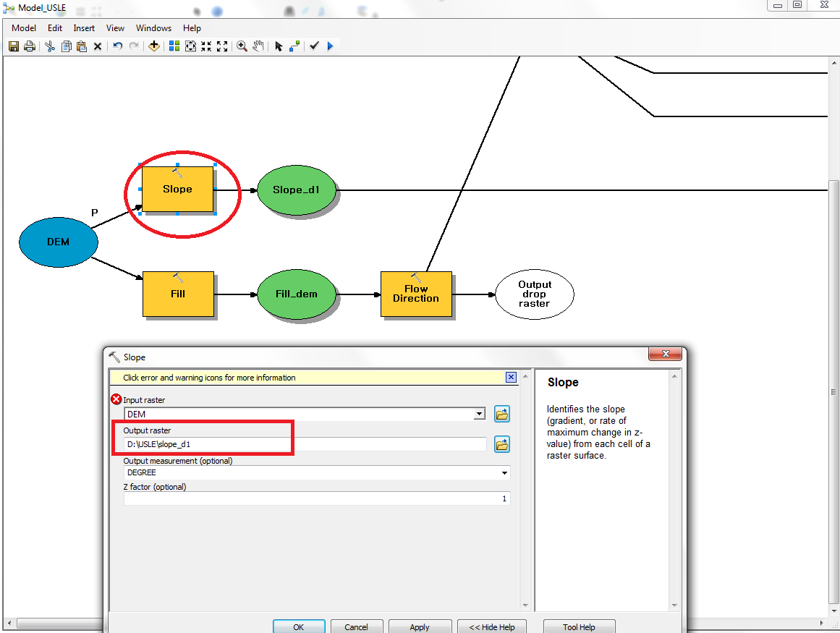Copy the selected element

pyautogui.click(x=66, y=46)
